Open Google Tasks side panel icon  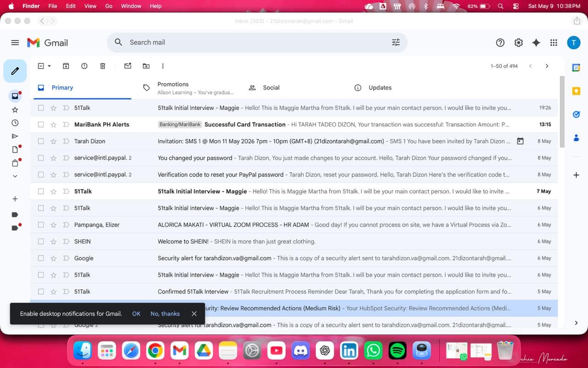coord(576,114)
